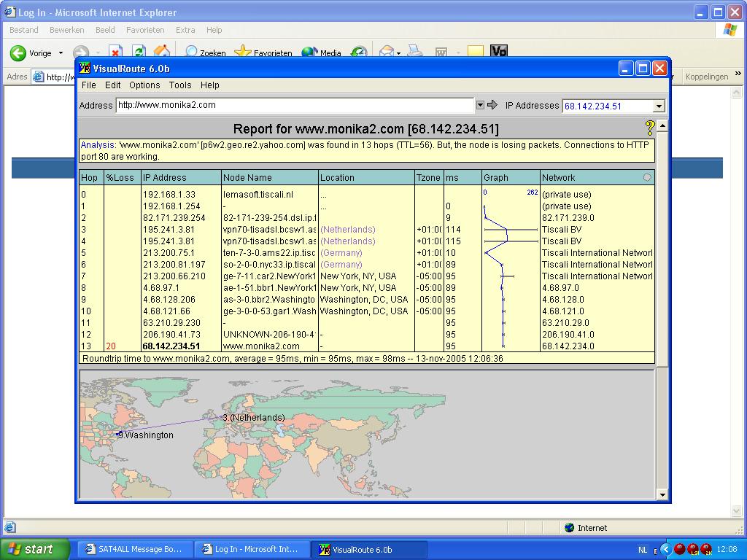Click the Go arrow next to the Address field
This screenshot has width=747, height=560.
click(492, 105)
